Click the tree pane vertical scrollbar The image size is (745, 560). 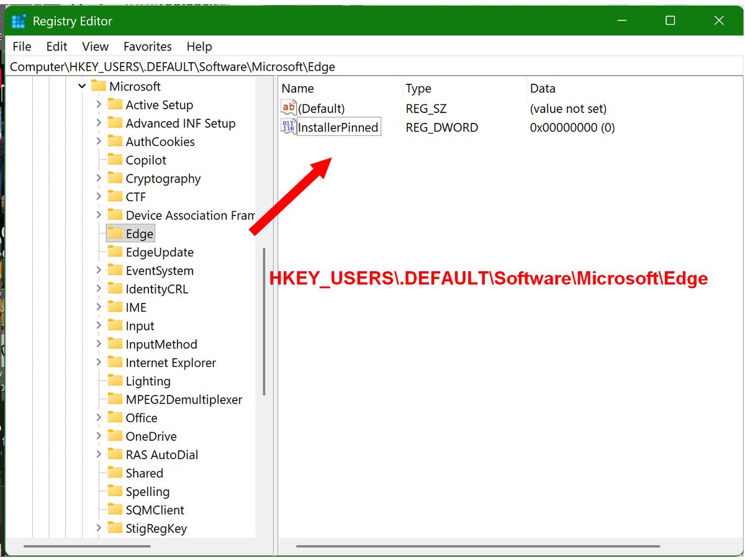pyautogui.click(x=264, y=322)
